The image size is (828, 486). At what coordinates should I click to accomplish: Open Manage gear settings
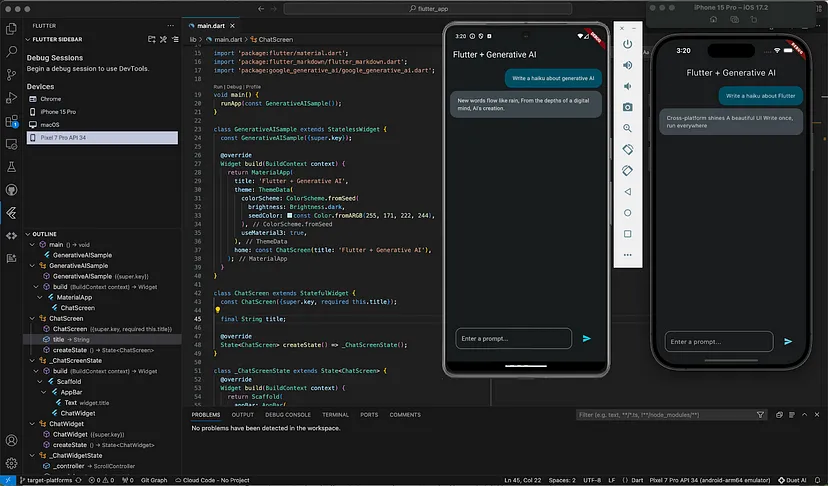(x=11, y=463)
